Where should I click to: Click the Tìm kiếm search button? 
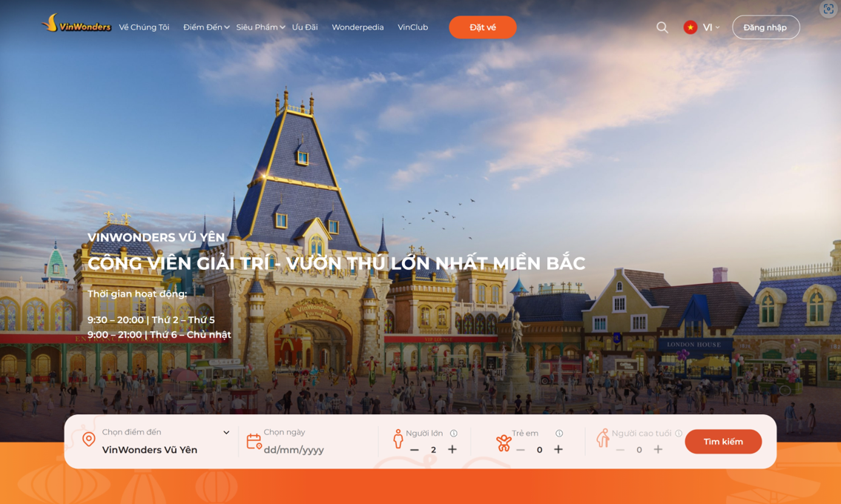[x=723, y=442]
